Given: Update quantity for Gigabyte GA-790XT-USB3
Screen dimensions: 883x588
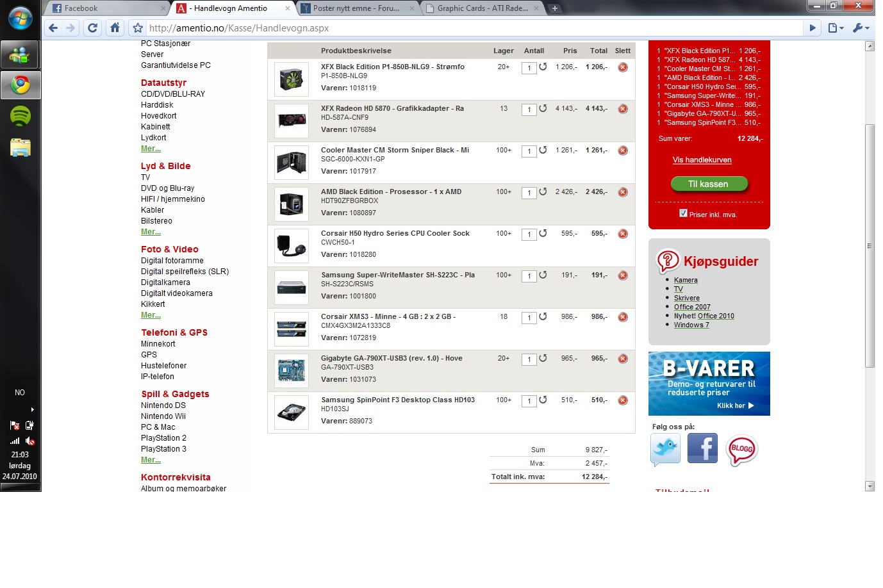Looking at the screenshot, I should tap(543, 358).
